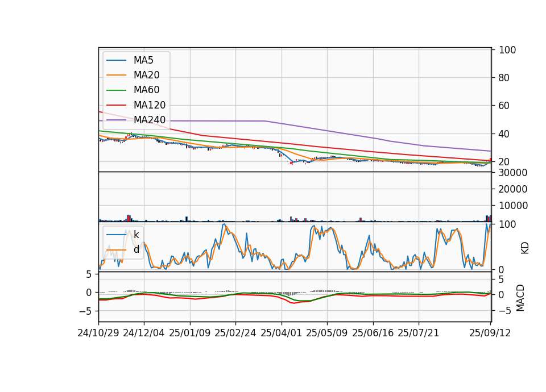The width and height of the screenshot is (546, 392).
Task: Click the 25/05/09 date axis label
Action: coord(327,333)
